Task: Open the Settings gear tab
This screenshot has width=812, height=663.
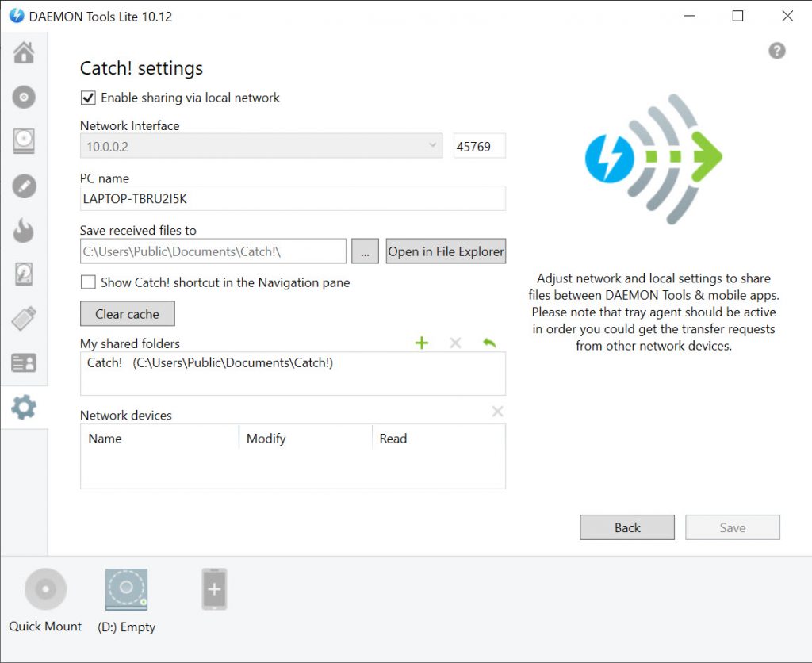Action: tap(24, 408)
